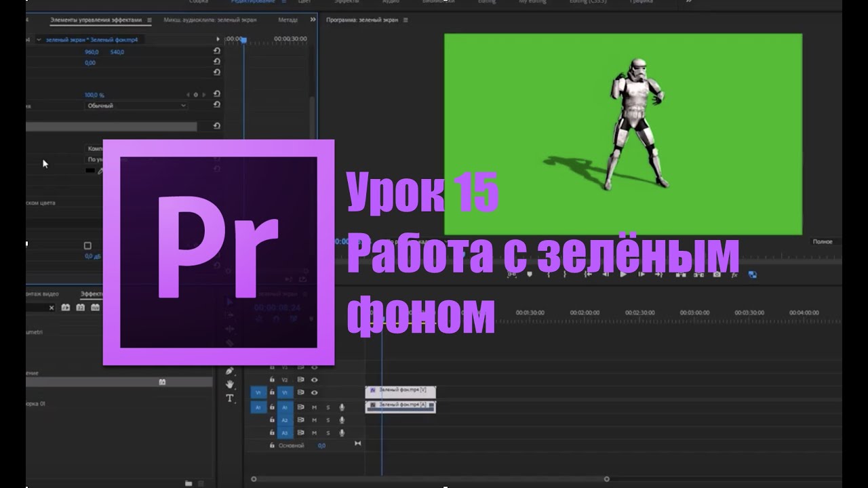Toggle track lock on V2
The height and width of the screenshot is (488, 868).
(x=272, y=380)
